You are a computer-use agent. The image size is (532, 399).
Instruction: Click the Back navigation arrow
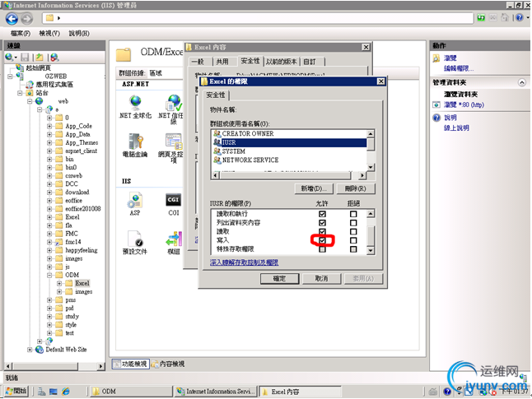[12, 19]
